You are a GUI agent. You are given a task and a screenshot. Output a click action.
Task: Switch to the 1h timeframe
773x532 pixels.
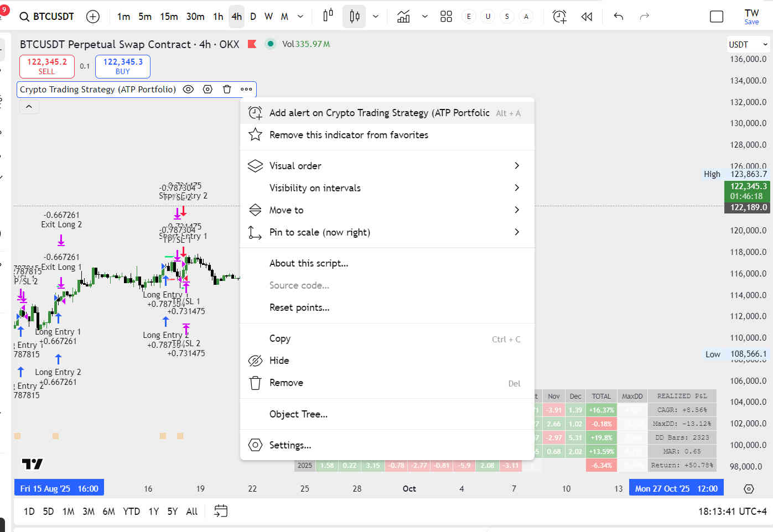point(218,17)
